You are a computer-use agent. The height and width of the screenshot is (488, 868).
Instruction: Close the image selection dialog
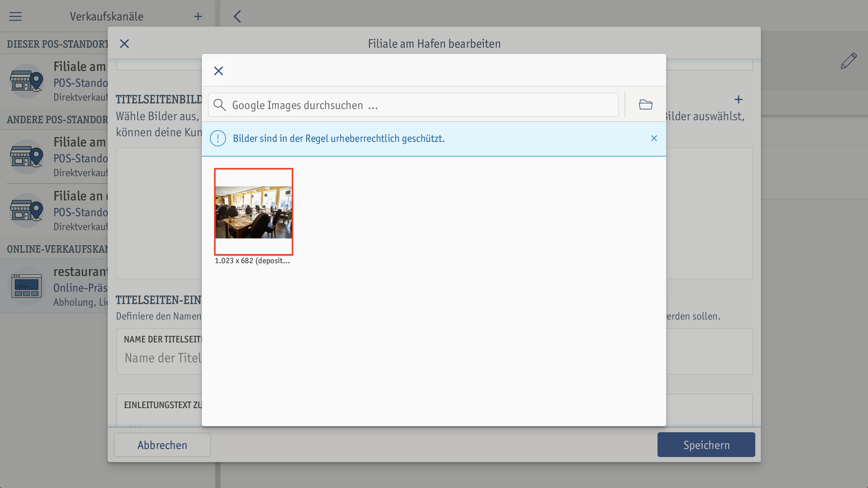coord(219,71)
